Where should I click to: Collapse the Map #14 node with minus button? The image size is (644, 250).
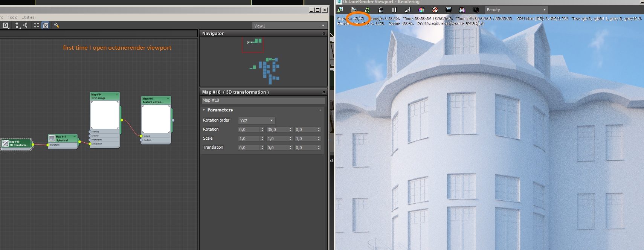[117, 94]
